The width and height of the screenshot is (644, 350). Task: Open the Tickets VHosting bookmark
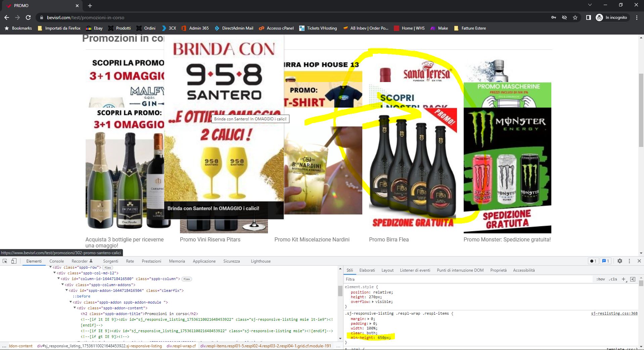pos(318,28)
